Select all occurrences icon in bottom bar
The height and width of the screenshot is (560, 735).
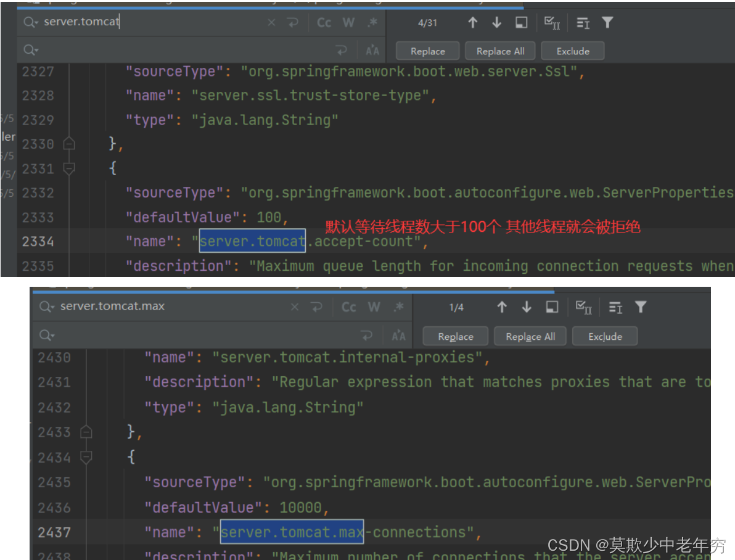point(583,307)
